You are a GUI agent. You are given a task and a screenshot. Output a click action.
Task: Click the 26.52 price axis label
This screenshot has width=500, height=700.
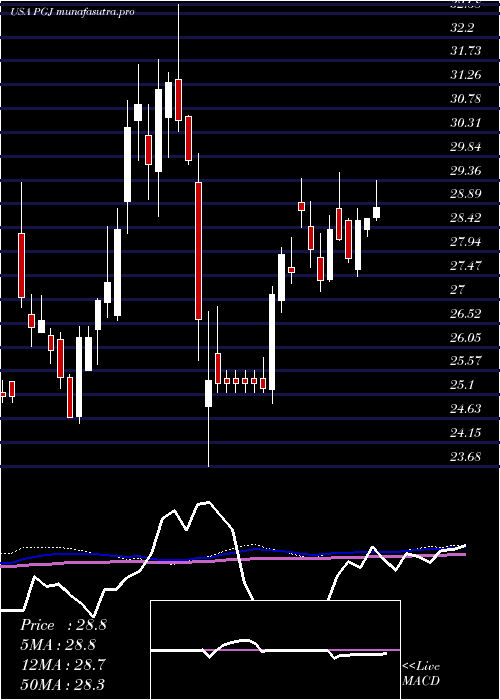(466, 314)
